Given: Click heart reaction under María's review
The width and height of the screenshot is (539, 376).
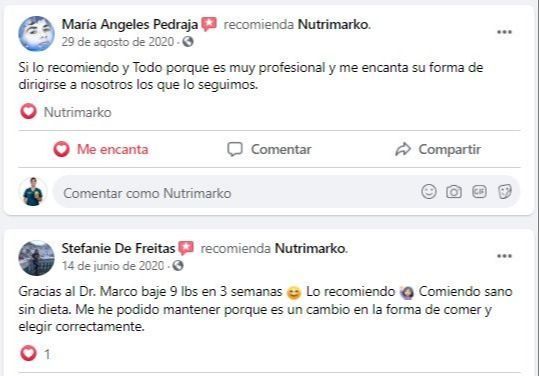Looking at the screenshot, I should 28,112.
